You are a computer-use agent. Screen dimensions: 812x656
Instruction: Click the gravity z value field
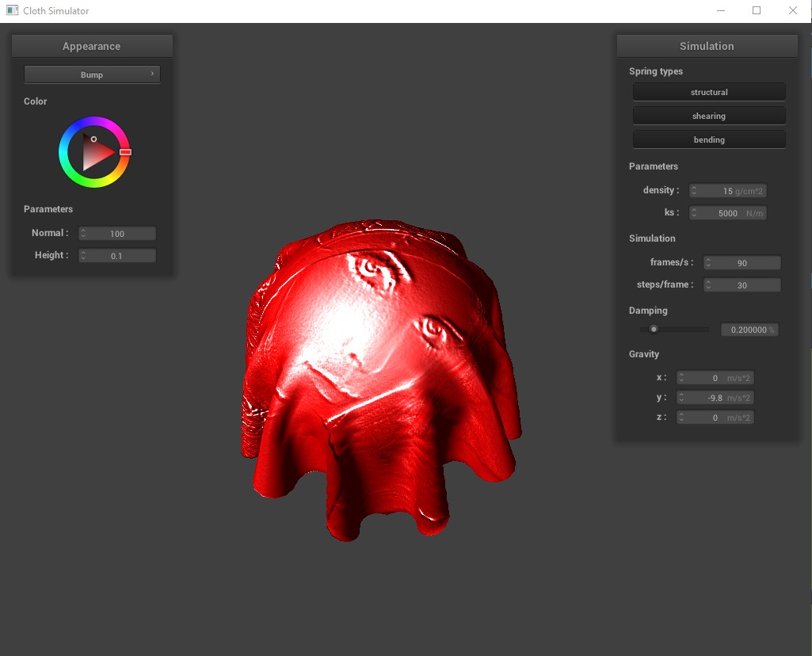click(715, 418)
